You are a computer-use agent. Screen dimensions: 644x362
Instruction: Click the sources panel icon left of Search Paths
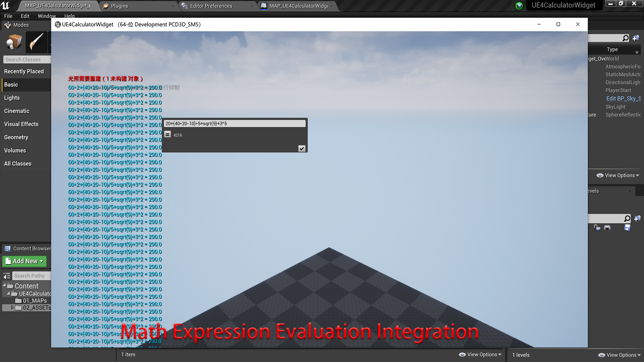pos(6,276)
